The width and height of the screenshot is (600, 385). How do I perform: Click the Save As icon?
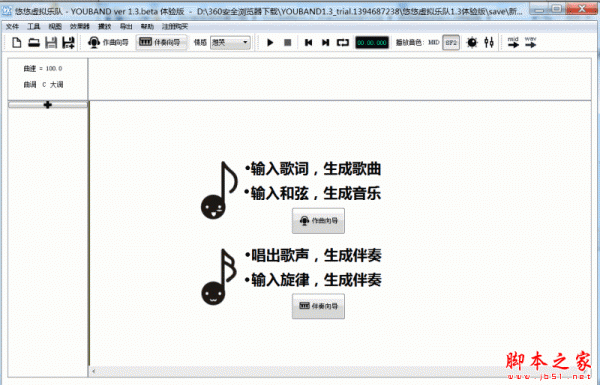click(x=68, y=42)
